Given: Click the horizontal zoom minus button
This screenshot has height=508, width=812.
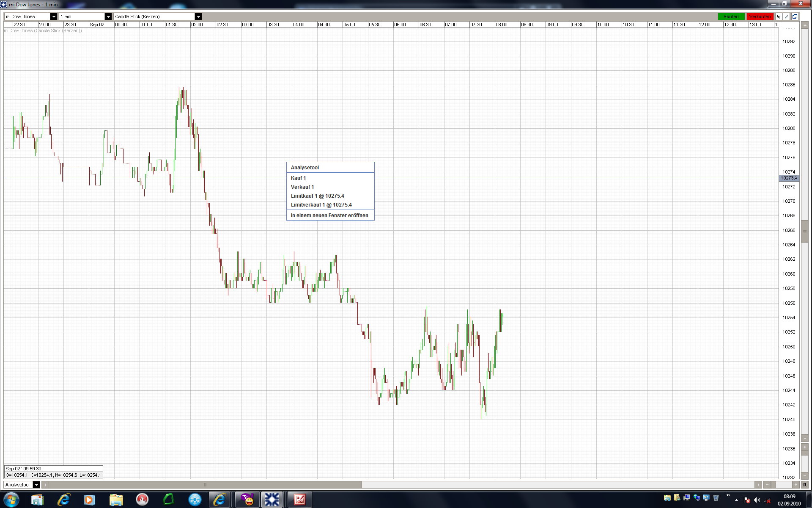Looking at the screenshot, I should pyautogui.click(x=767, y=485).
